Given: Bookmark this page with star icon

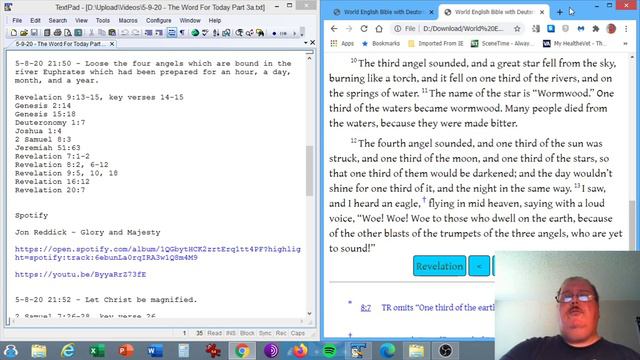Looking at the screenshot, I should coord(517,29).
